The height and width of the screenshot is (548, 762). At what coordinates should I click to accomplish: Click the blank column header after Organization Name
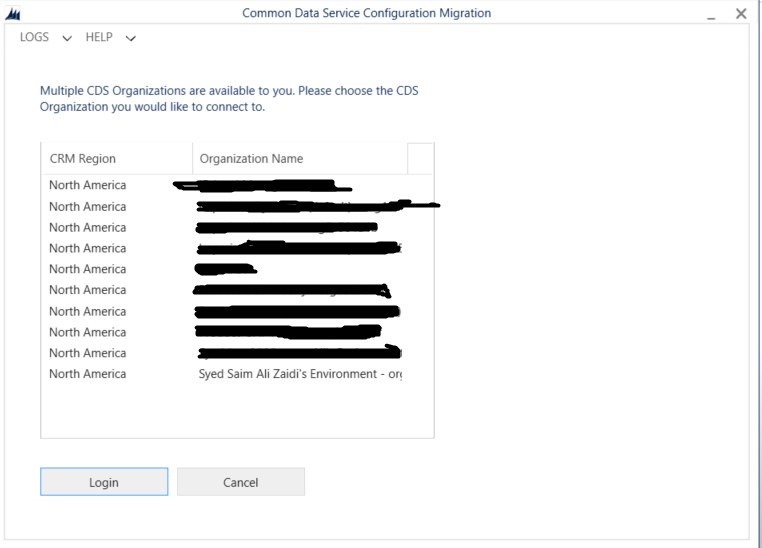pyautogui.click(x=420, y=158)
